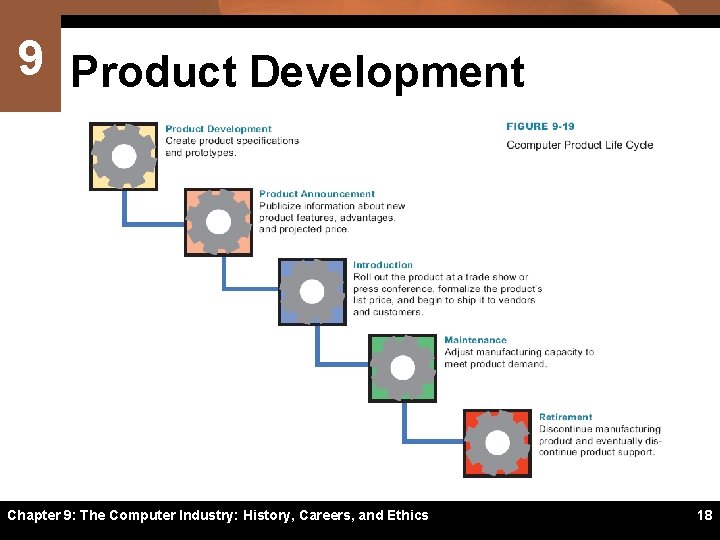
Task: Click the green Maintenance gear icon
Action: pyautogui.click(x=403, y=368)
